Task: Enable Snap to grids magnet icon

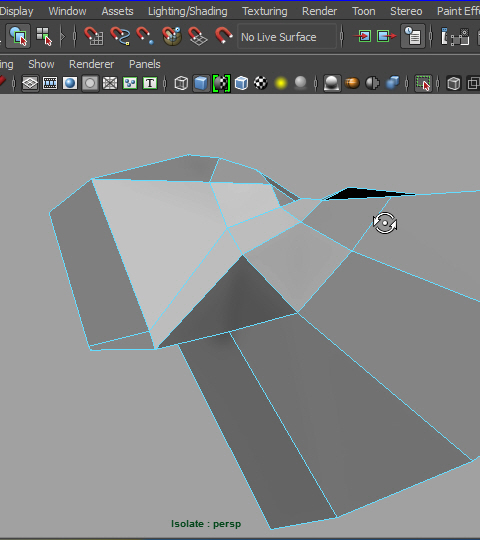Action: [94, 36]
